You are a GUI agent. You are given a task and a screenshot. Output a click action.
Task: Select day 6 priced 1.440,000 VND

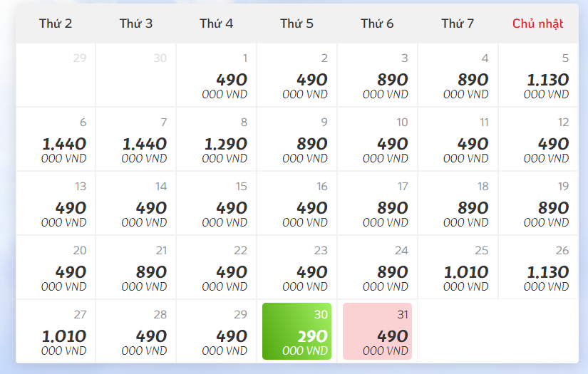(56, 140)
